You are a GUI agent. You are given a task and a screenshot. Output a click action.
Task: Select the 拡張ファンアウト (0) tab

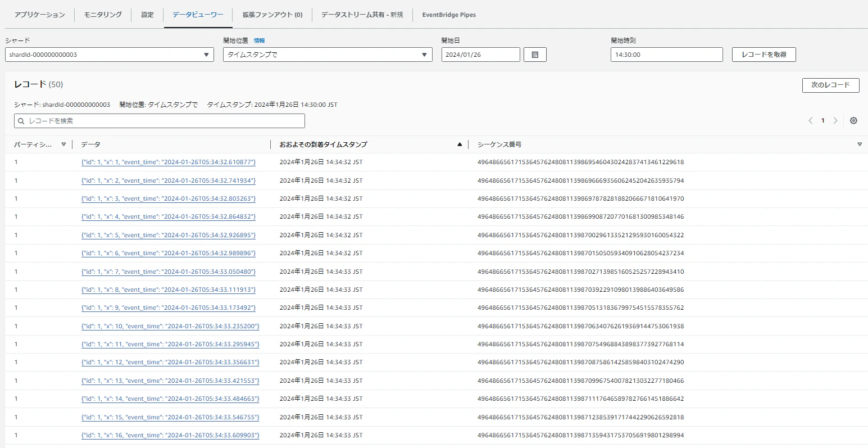pos(271,15)
